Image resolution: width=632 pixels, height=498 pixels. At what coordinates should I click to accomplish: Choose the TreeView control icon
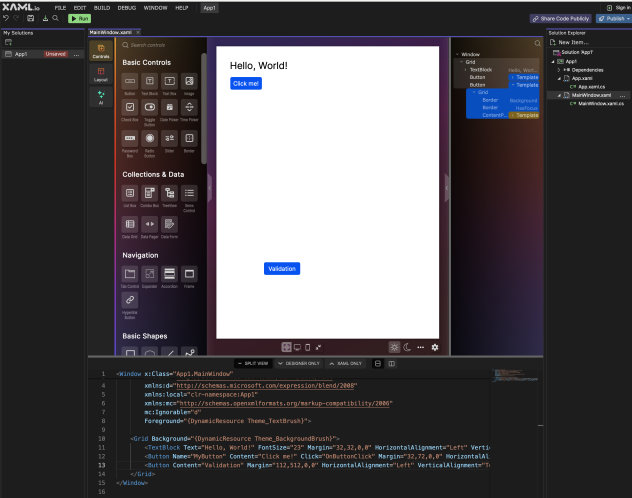169,193
